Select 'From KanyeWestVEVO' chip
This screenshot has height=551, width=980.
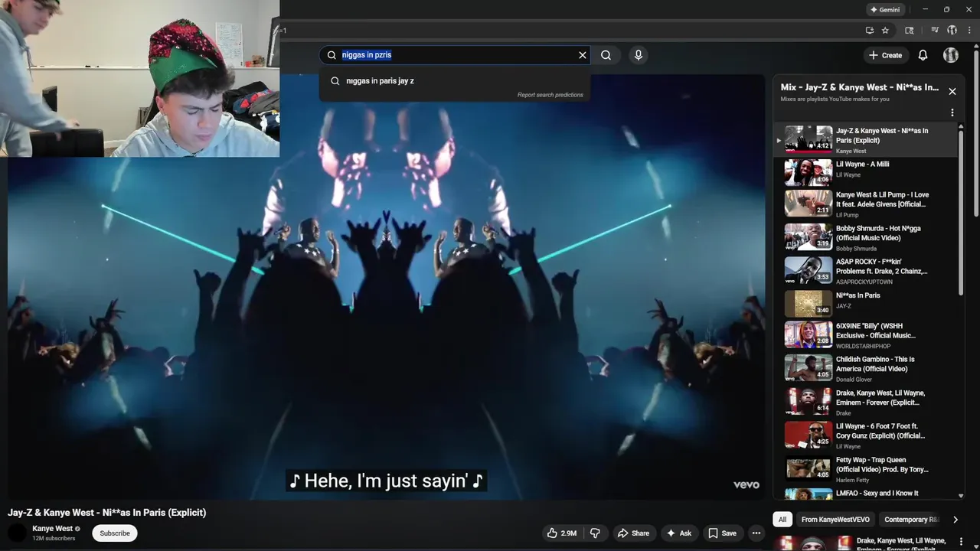click(x=835, y=520)
